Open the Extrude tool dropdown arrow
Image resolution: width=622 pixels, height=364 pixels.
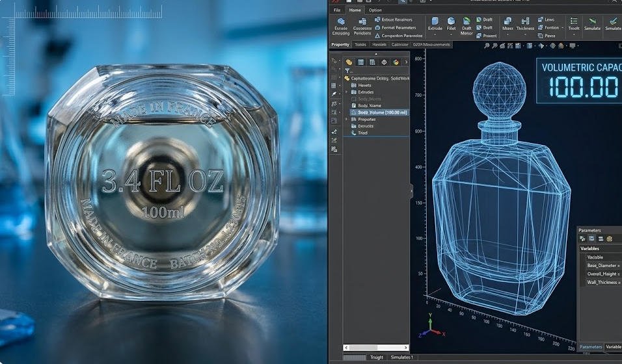435,34
